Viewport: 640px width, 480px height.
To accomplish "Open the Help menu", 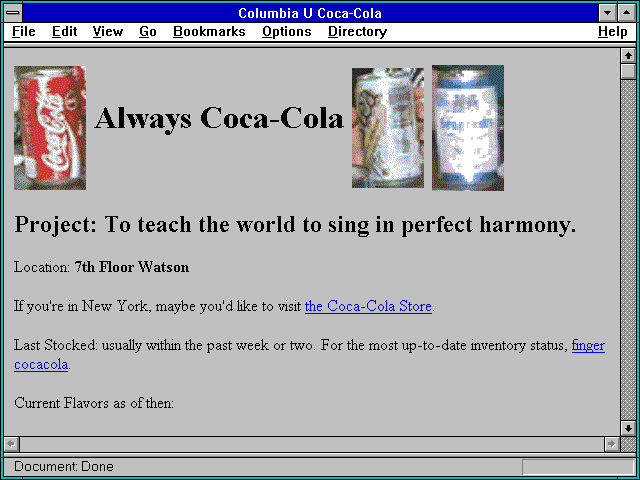I will pyautogui.click(x=613, y=31).
